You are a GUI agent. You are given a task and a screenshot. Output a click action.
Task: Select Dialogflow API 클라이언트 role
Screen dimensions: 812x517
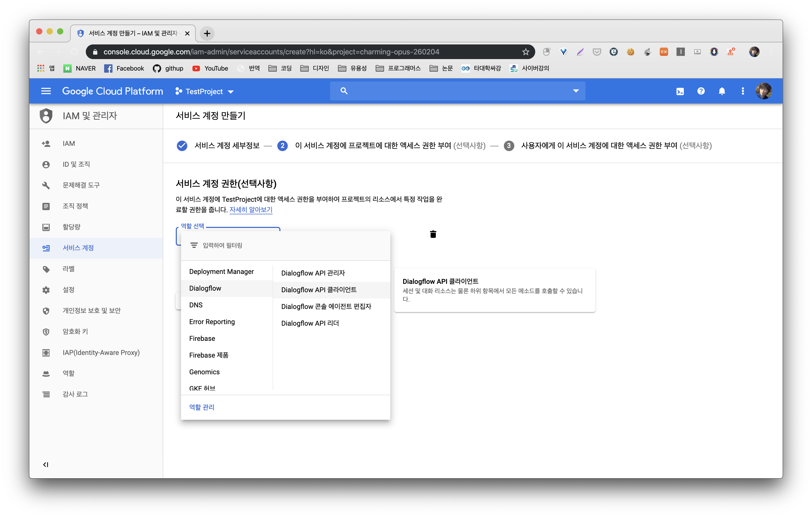coord(319,290)
